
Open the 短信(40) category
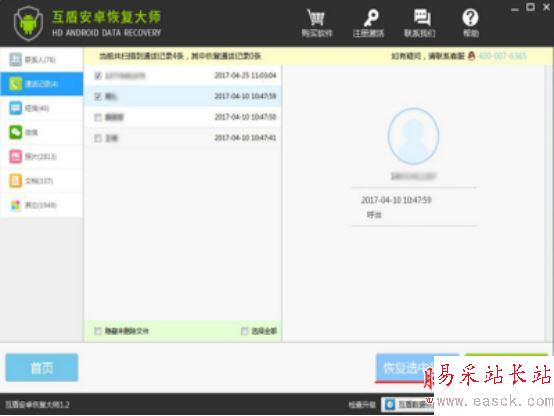coord(42,108)
